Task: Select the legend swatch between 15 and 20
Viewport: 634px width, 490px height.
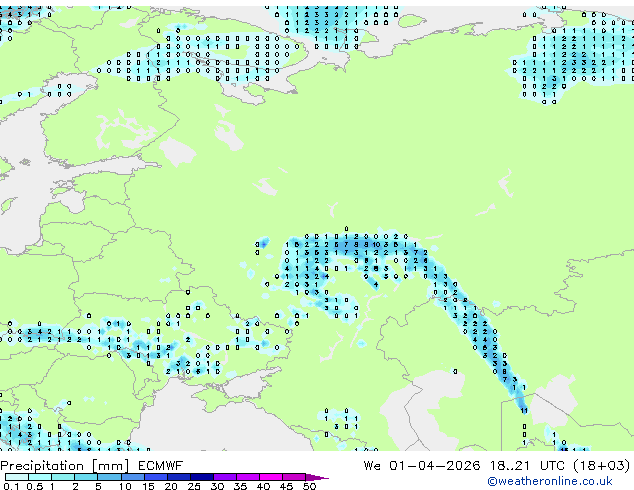Action: point(156,477)
